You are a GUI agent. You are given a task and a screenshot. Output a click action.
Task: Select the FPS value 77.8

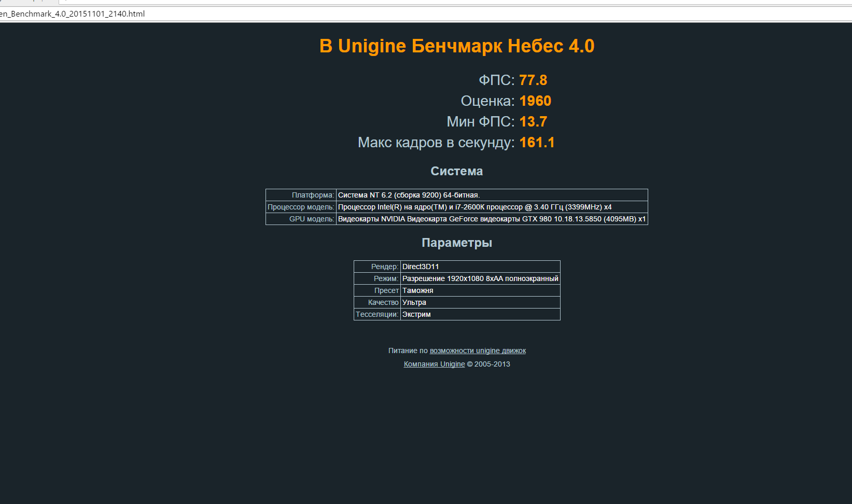[x=533, y=80]
